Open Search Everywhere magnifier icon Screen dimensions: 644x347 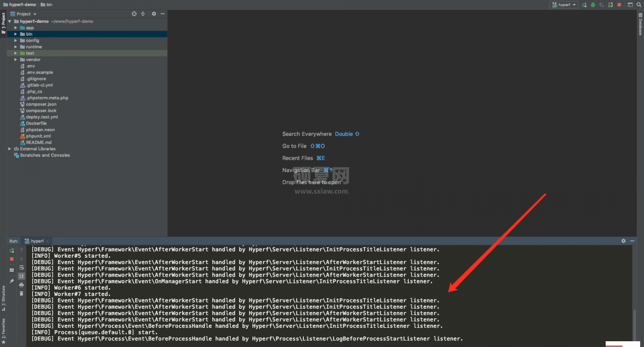(x=639, y=5)
